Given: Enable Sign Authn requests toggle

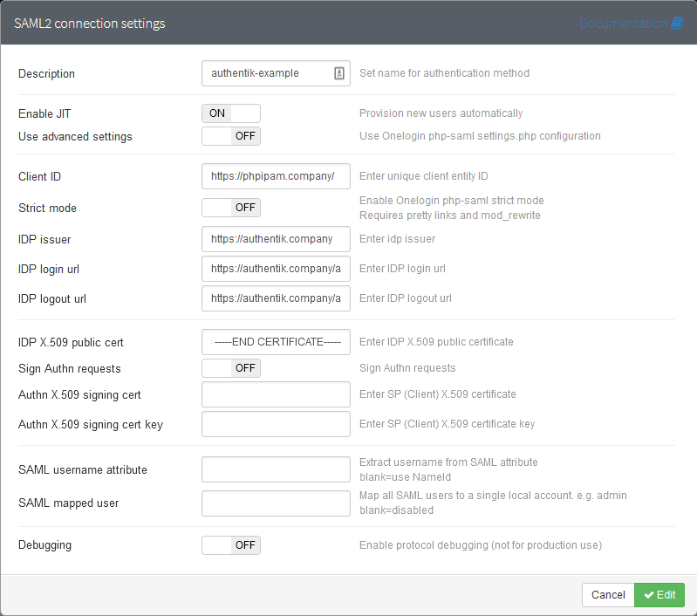Looking at the screenshot, I should [231, 368].
